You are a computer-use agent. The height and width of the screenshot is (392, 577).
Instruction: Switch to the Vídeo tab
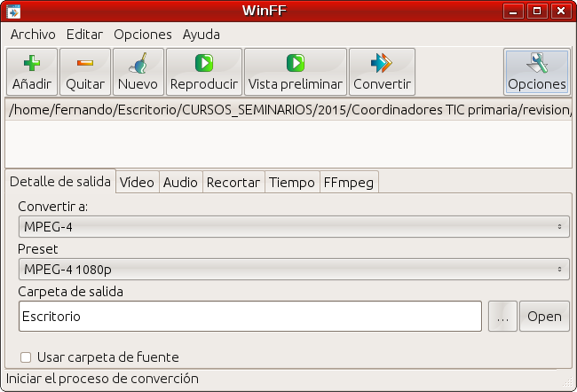point(137,182)
